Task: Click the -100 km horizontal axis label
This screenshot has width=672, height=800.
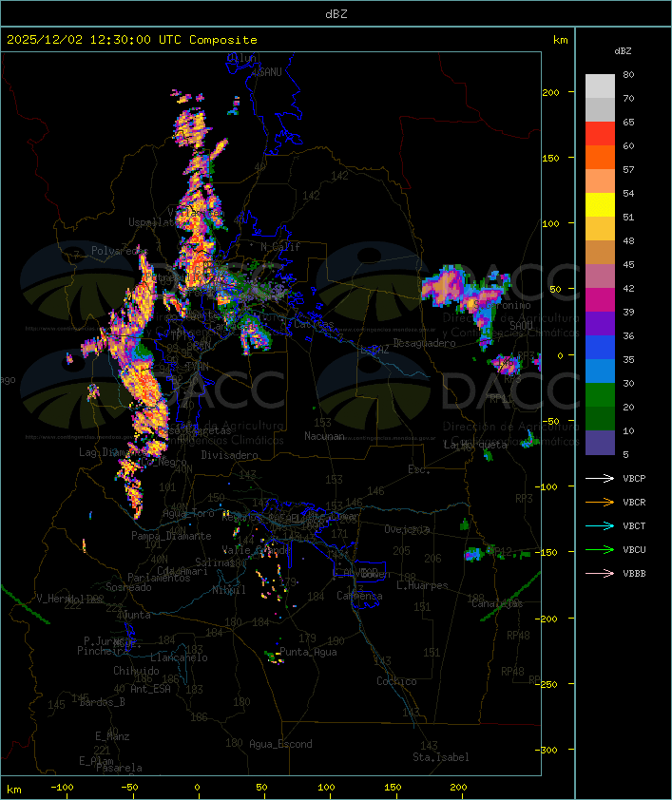Action: pyautogui.click(x=62, y=788)
